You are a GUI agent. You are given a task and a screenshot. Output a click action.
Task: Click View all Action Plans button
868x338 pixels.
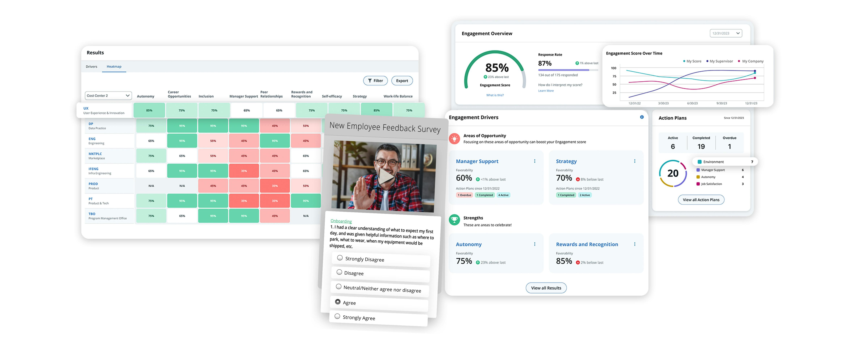(701, 200)
